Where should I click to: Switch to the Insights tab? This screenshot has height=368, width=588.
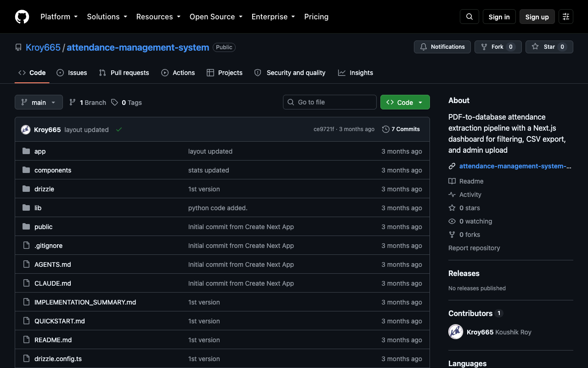(356, 73)
